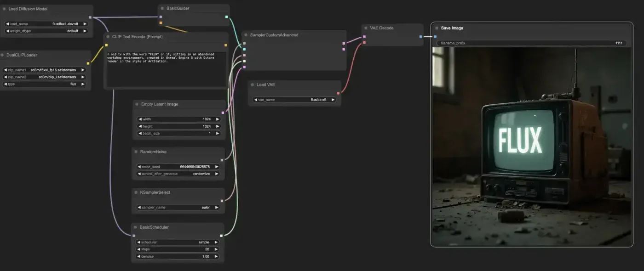Collapse the Save Image node

[437, 28]
